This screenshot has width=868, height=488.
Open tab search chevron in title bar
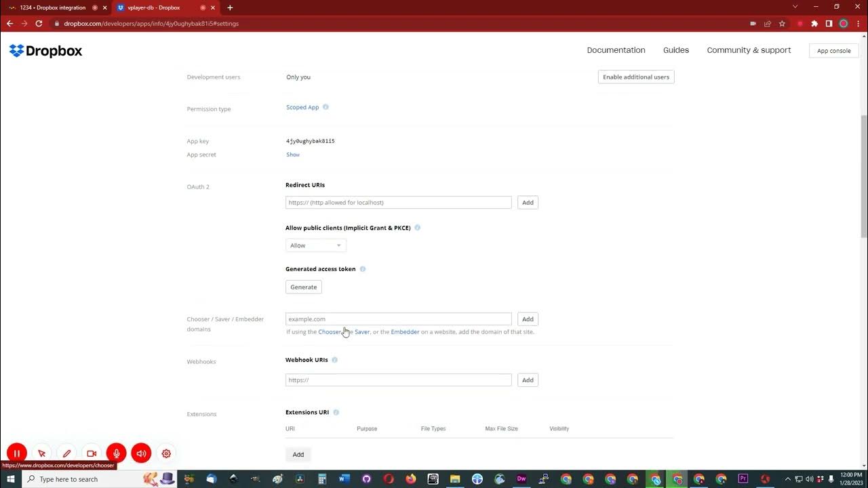pos(795,7)
